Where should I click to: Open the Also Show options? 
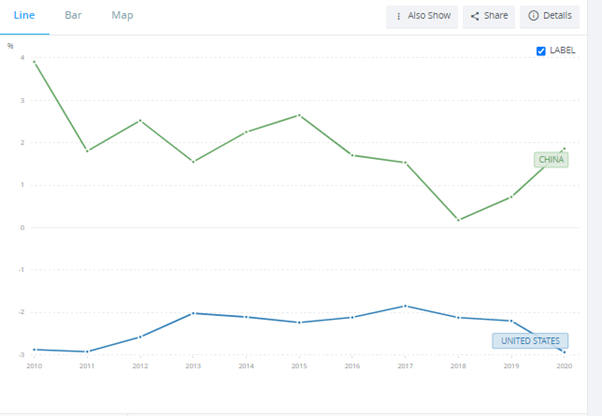click(422, 17)
